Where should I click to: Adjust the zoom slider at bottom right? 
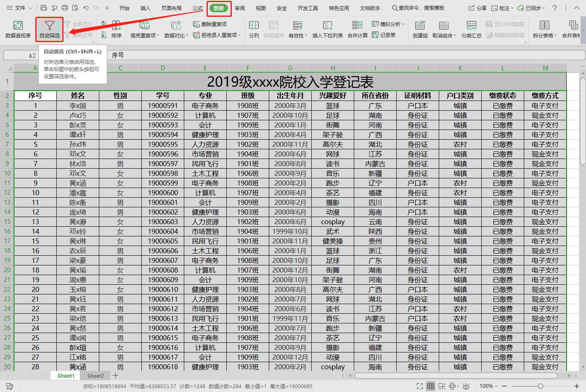pos(540,386)
